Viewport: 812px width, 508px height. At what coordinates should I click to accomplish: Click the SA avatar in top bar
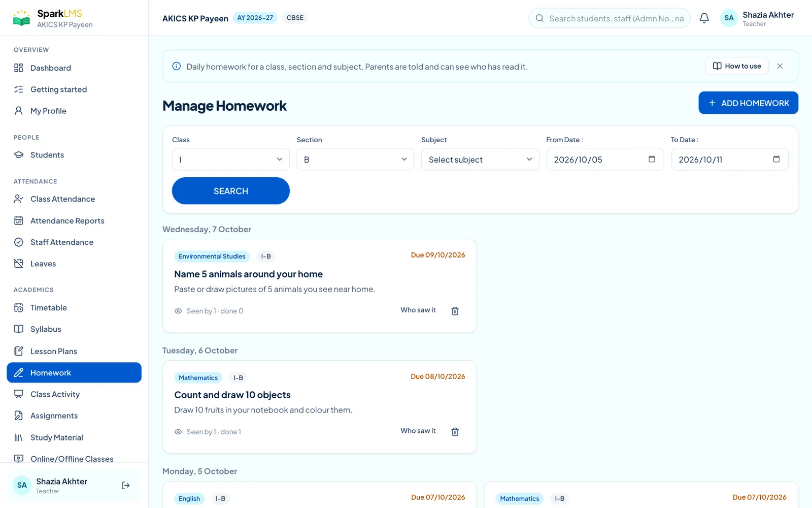[x=729, y=18]
